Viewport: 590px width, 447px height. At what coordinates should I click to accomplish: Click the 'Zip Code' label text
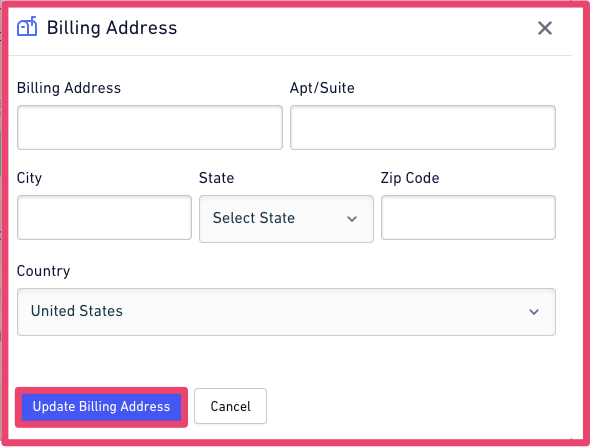(410, 178)
